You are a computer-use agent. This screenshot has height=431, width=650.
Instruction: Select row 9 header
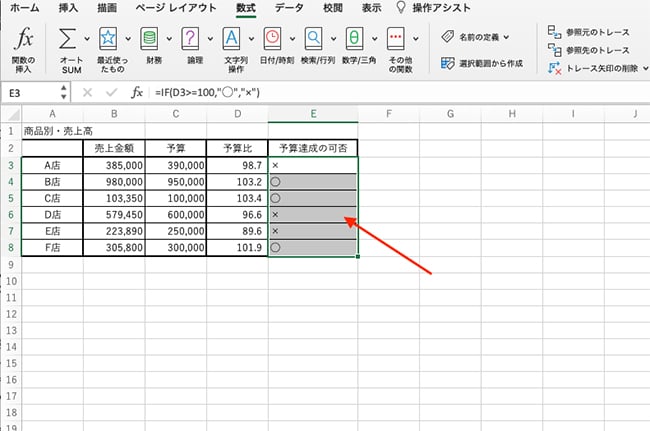tap(11, 264)
